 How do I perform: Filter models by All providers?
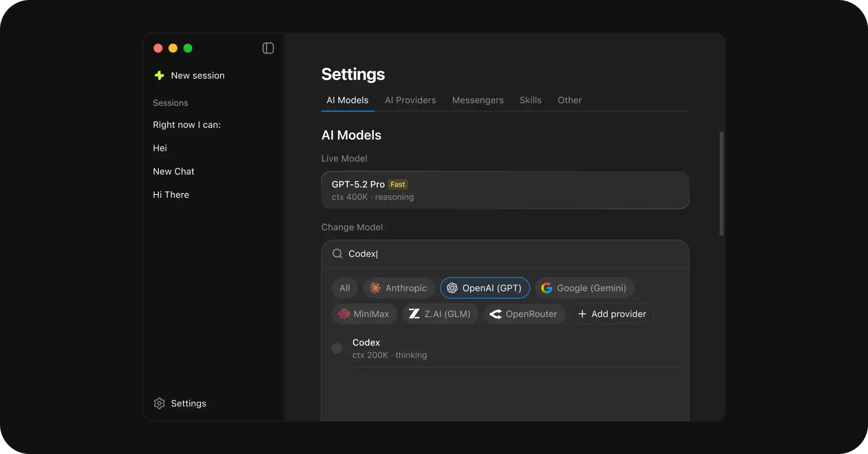(345, 288)
